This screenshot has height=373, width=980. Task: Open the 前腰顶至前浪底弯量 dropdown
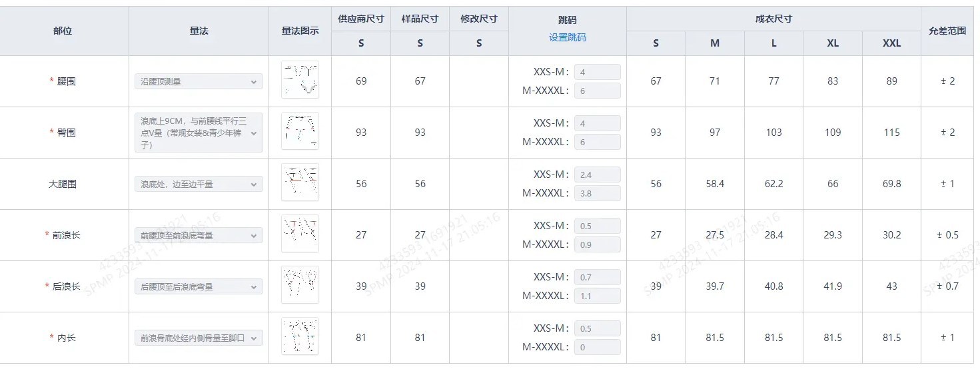(199, 235)
